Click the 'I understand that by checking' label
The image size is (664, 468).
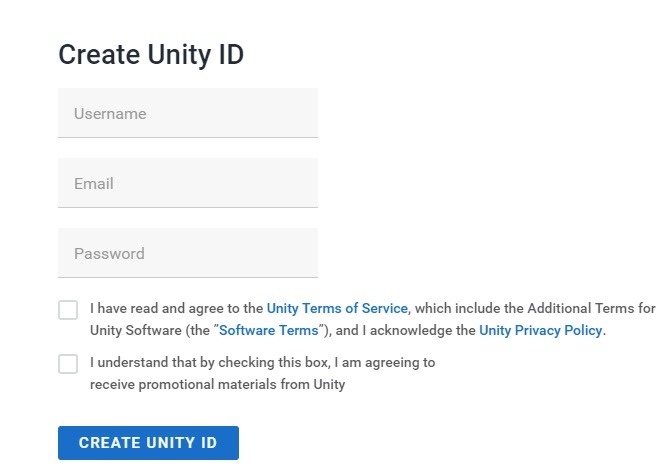coord(210,363)
